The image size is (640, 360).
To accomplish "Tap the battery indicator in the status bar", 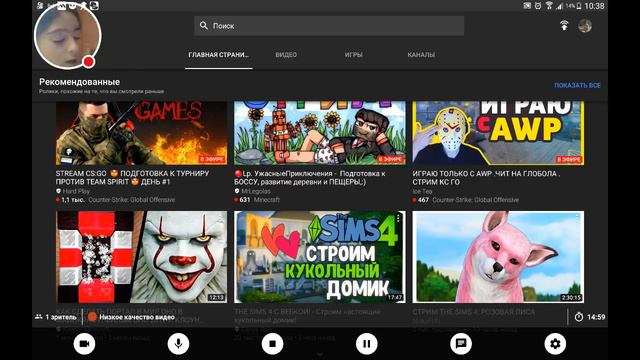I will pyautogui.click(x=579, y=6).
